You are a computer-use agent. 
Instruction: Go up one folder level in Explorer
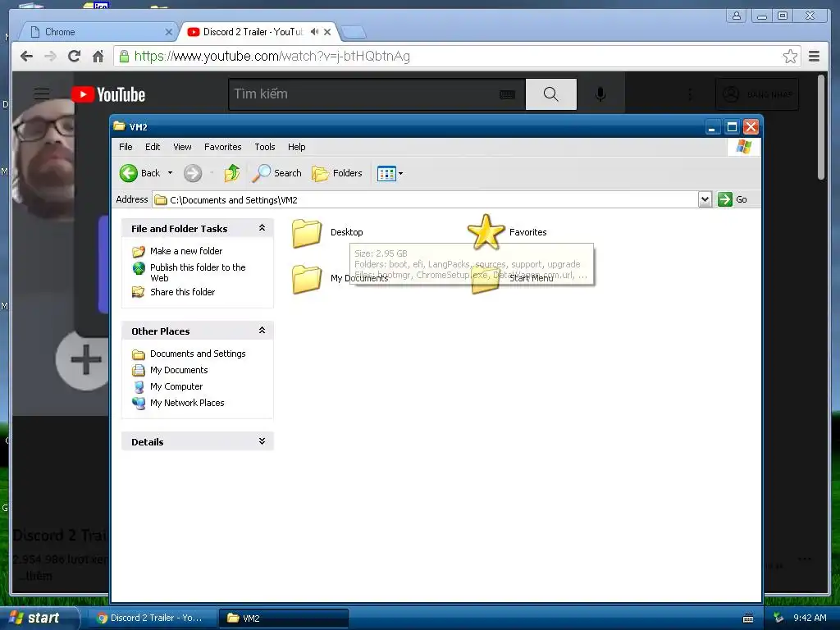pos(232,173)
